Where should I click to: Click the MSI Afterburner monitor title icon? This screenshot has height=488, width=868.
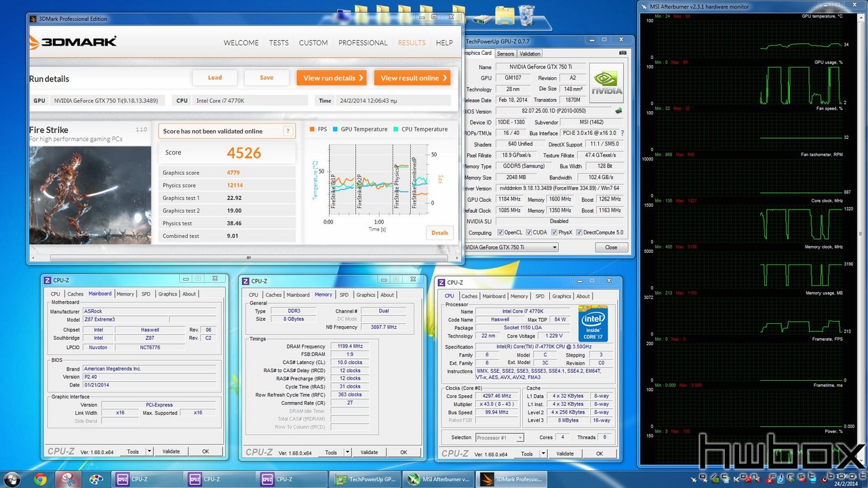pos(644,7)
